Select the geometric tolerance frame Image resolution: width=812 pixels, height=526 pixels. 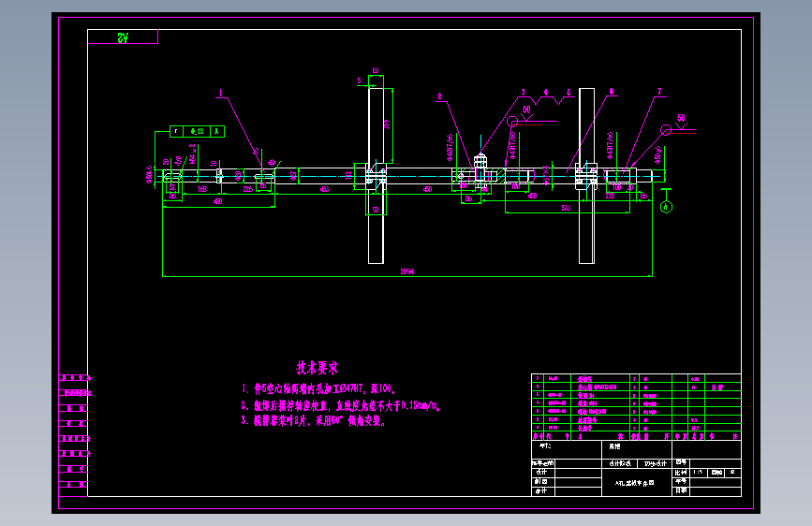[x=197, y=131]
